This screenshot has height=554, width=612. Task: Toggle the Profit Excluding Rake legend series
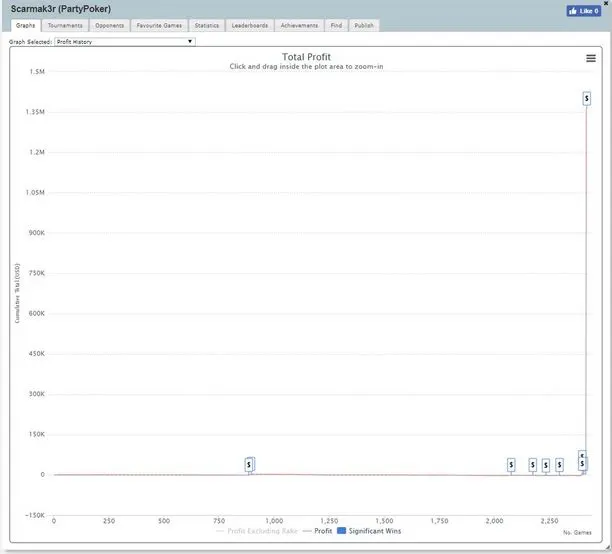tap(262, 531)
